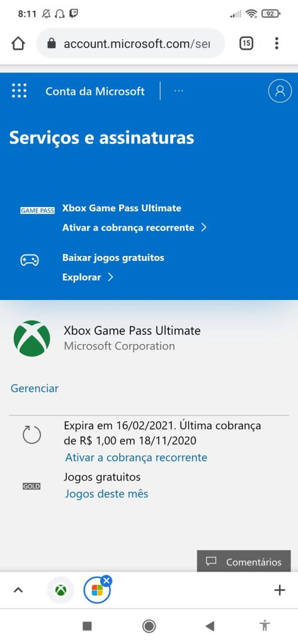The image size is (298, 644).
Task: Open the Explorar link with chevron
Action: click(88, 277)
